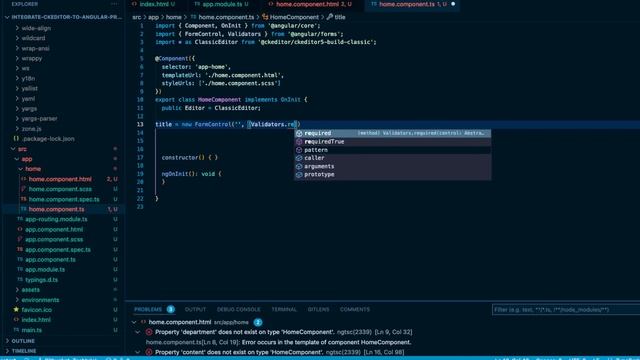
Task: Click the home breadcrumb
Action: click(173, 17)
